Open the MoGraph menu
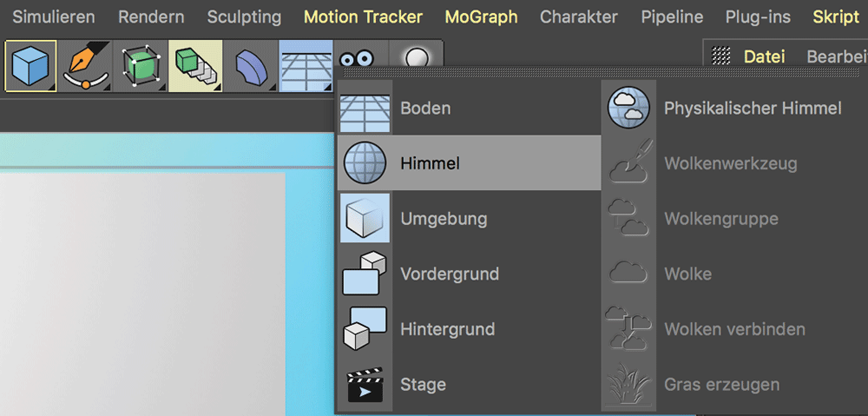This screenshot has height=416, width=868. point(481,17)
